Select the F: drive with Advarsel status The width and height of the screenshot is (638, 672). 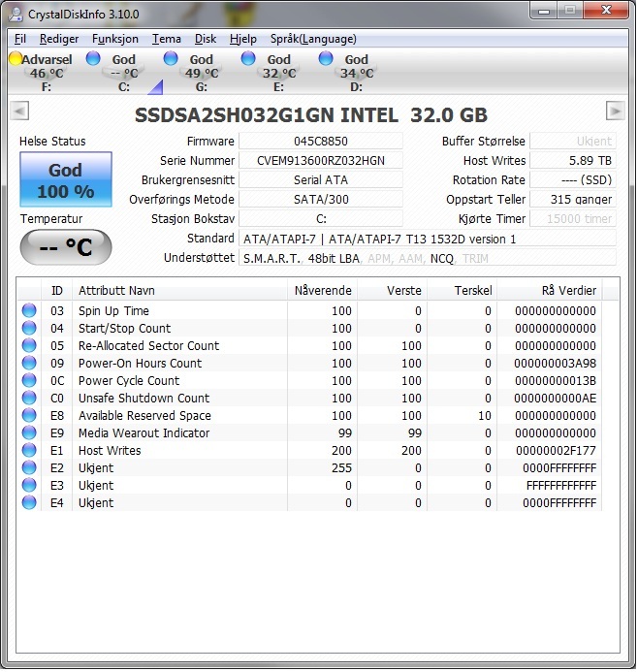point(41,72)
